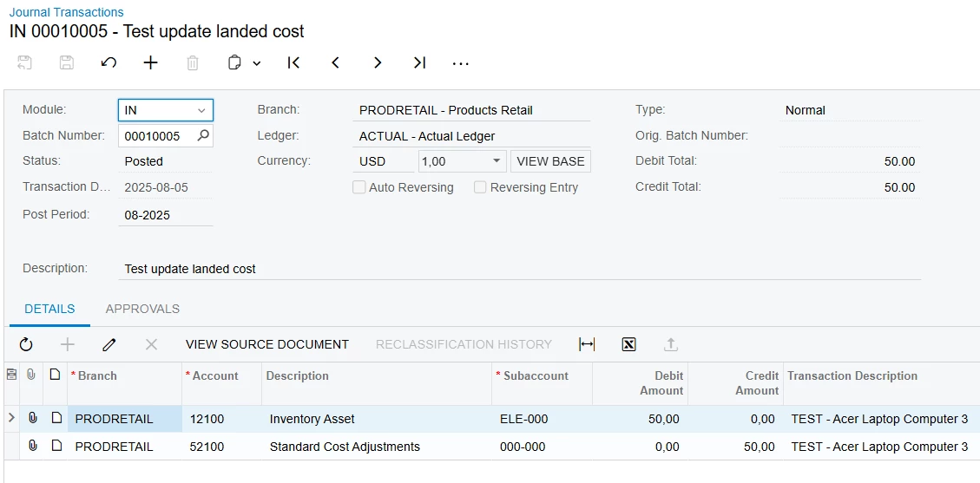Image resolution: width=980 pixels, height=483 pixels.
Task: Select the Details tab
Action: (49, 309)
